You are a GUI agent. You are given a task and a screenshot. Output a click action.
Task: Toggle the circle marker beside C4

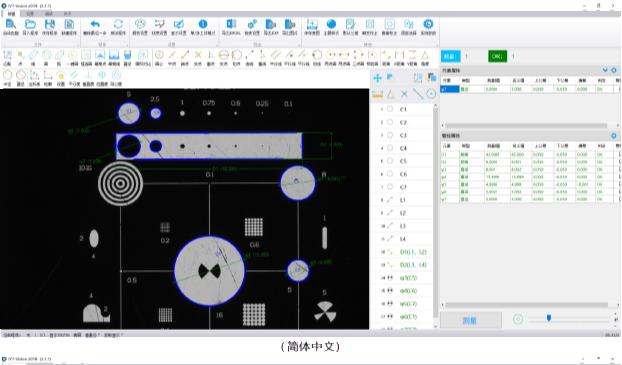(390, 148)
